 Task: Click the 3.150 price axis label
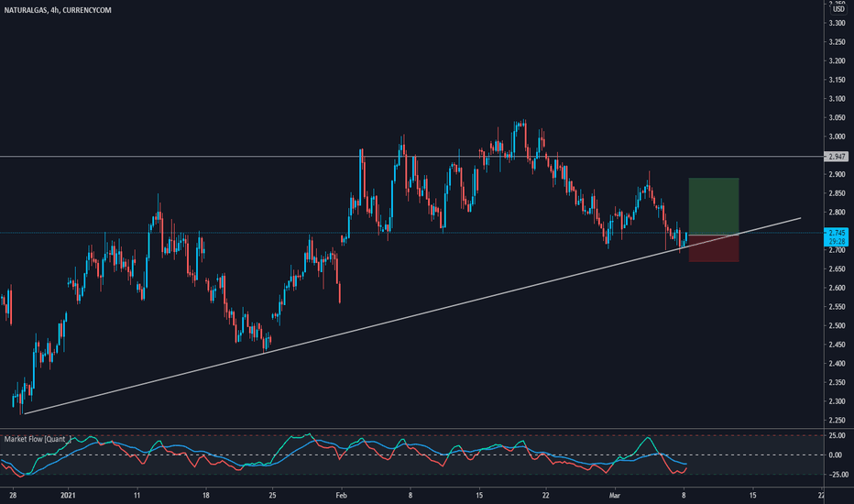(x=838, y=80)
